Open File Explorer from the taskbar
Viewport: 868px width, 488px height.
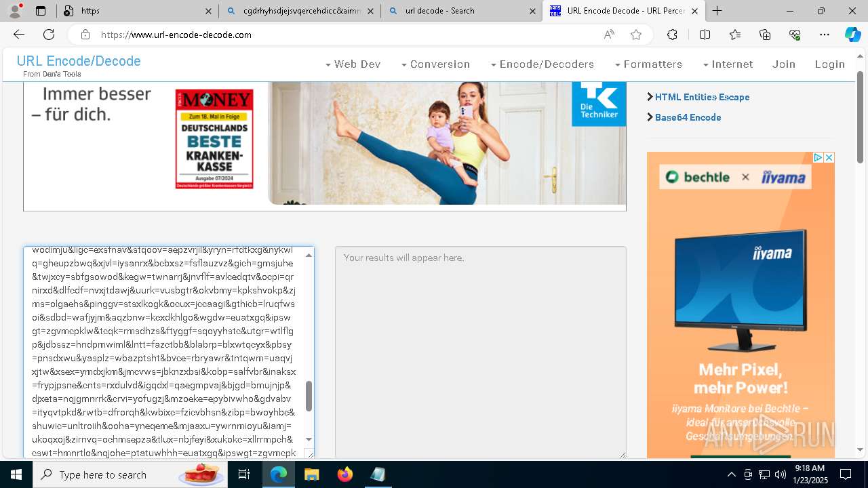pyautogui.click(x=311, y=474)
